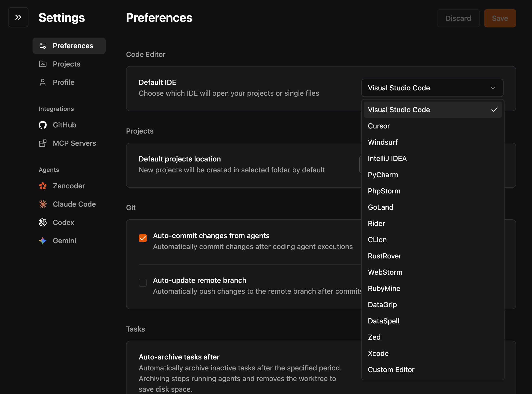Collapse the sidebar with double-chevron icon

pyautogui.click(x=18, y=17)
